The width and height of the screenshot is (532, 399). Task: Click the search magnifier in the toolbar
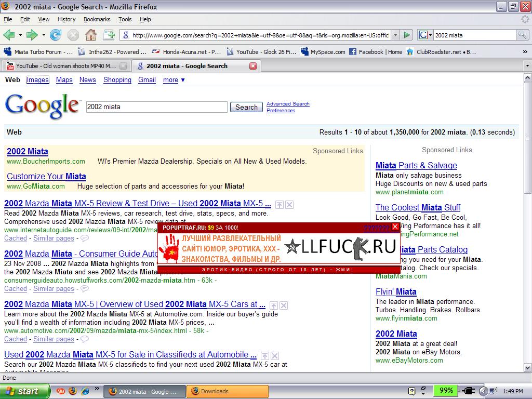(522, 35)
